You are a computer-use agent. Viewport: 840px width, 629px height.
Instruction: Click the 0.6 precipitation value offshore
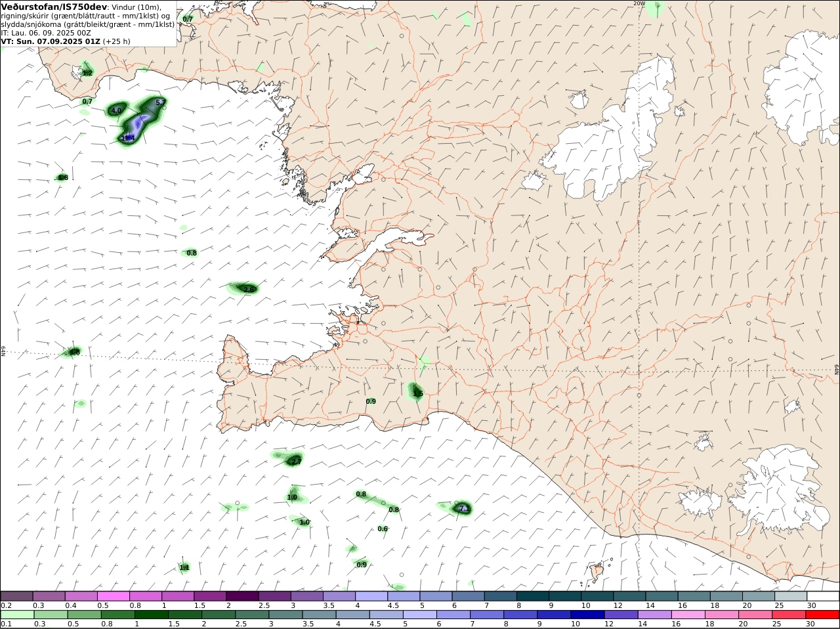[383, 529]
